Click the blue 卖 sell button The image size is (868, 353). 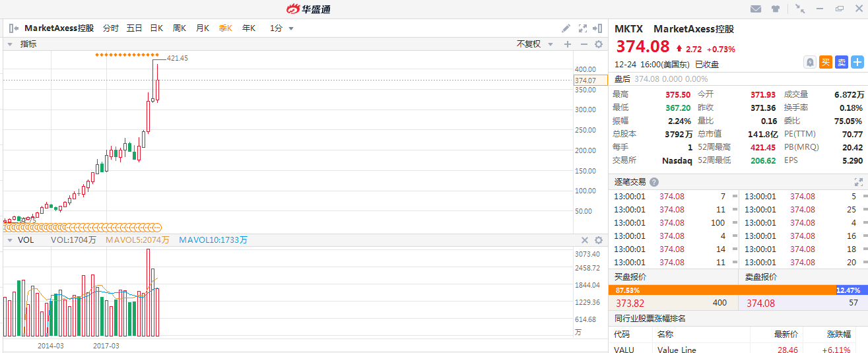coord(842,62)
